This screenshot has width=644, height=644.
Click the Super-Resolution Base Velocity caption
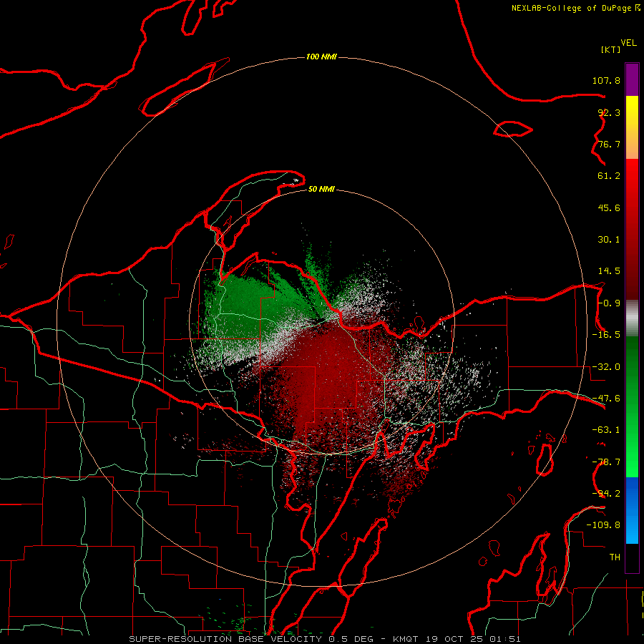(x=325, y=639)
